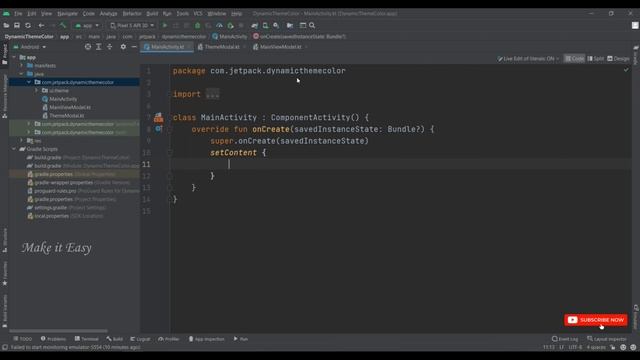Open the Profiler tool window button
This screenshot has width=640, height=360.
169,339
